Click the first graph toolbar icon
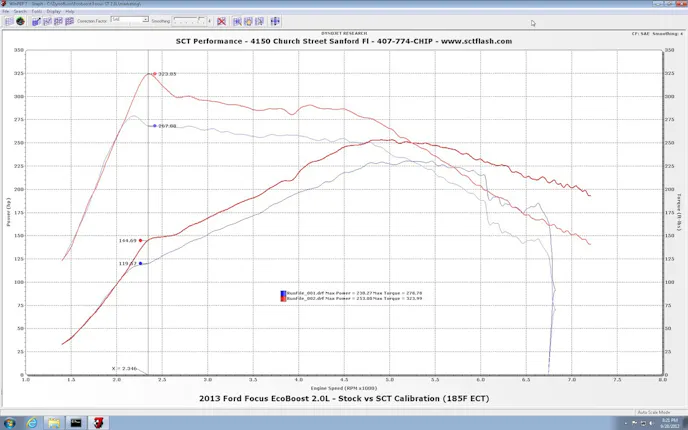Screen dimensions: 688x430 coord(8,21)
